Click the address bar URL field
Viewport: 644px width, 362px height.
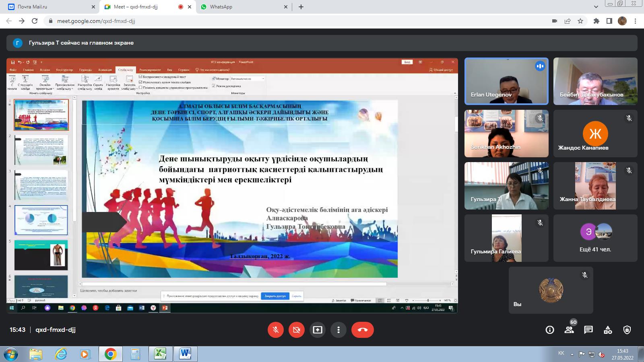tap(282, 21)
